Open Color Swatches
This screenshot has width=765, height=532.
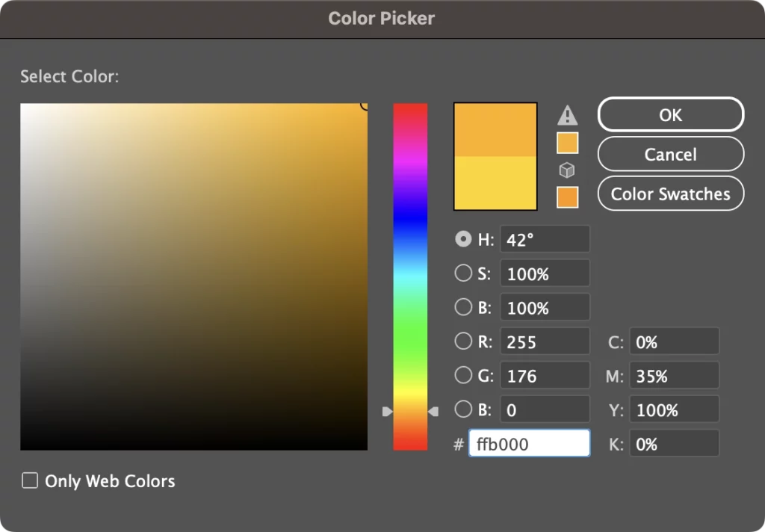(x=670, y=194)
